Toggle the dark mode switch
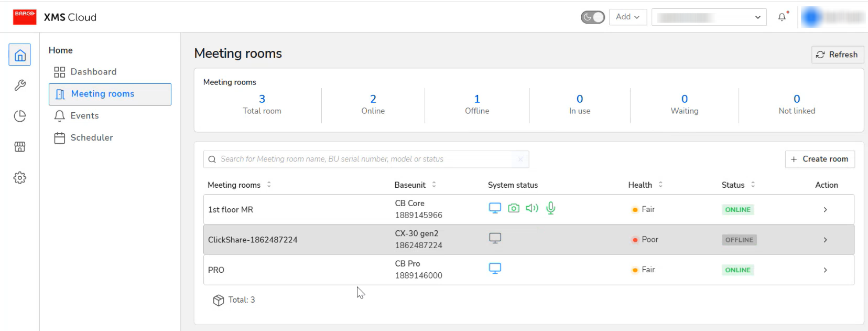This screenshot has width=868, height=331. tap(592, 17)
